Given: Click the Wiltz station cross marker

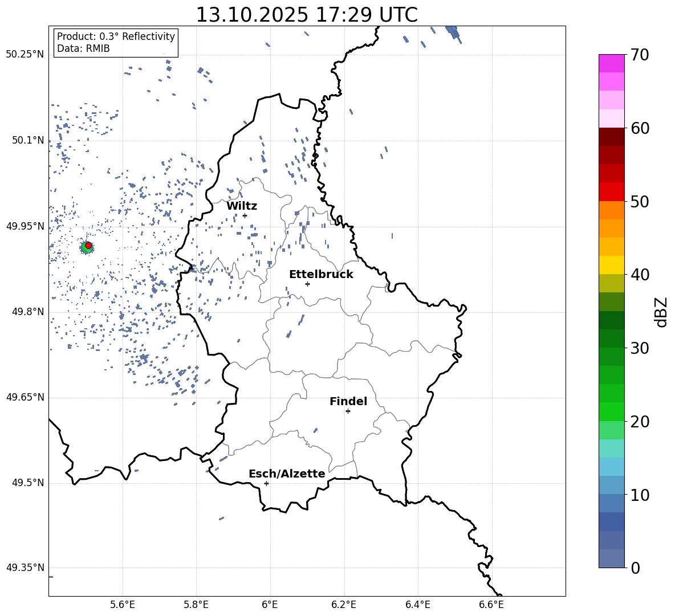Looking at the screenshot, I should 245,215.
